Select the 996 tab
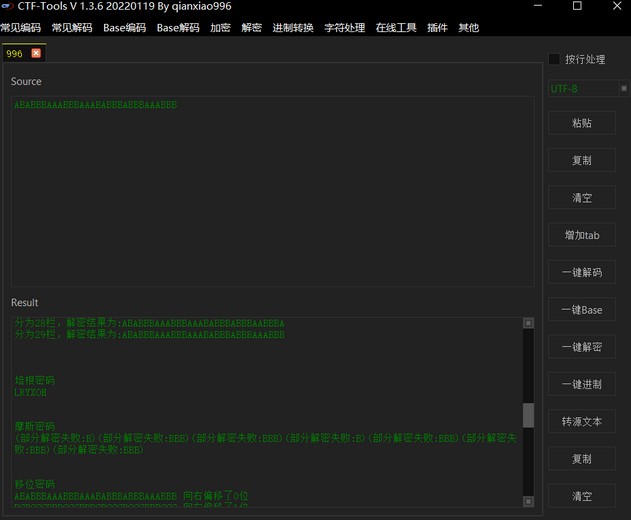This screenshot has width=631, height=520. tap(15, 54)
